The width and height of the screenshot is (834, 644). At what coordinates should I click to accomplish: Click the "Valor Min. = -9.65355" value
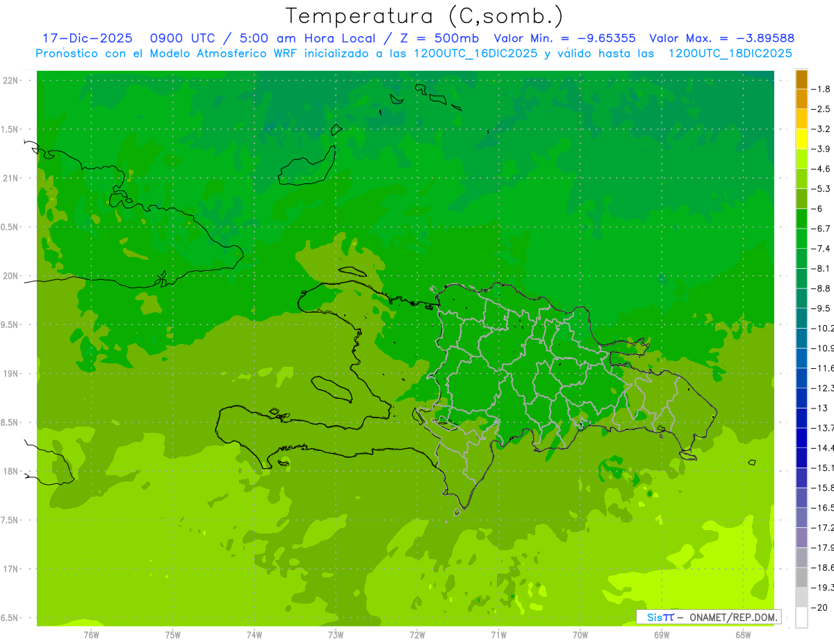click(566, 38)
